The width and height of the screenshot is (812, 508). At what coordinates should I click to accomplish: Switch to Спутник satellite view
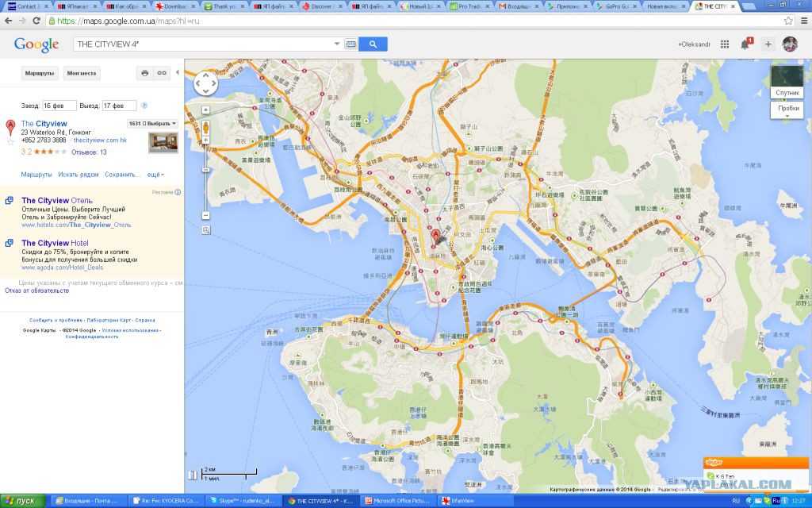[x=787, y=83]
